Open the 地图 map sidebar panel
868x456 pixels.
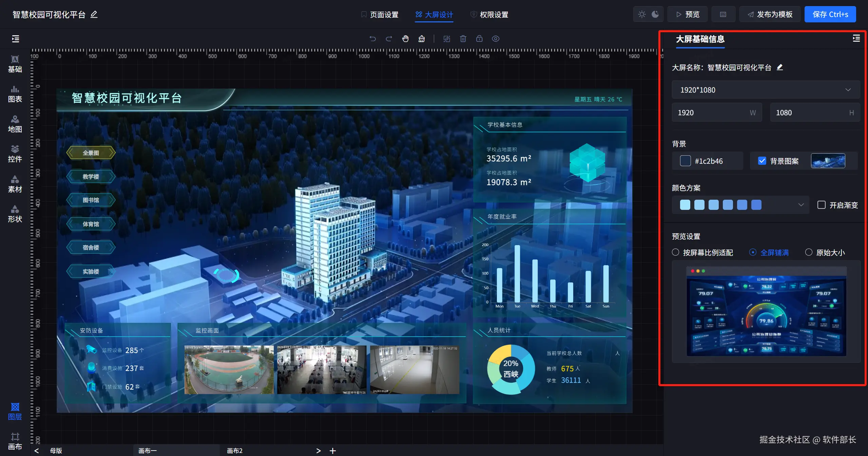pyautogui.click(x=15, y=124)
